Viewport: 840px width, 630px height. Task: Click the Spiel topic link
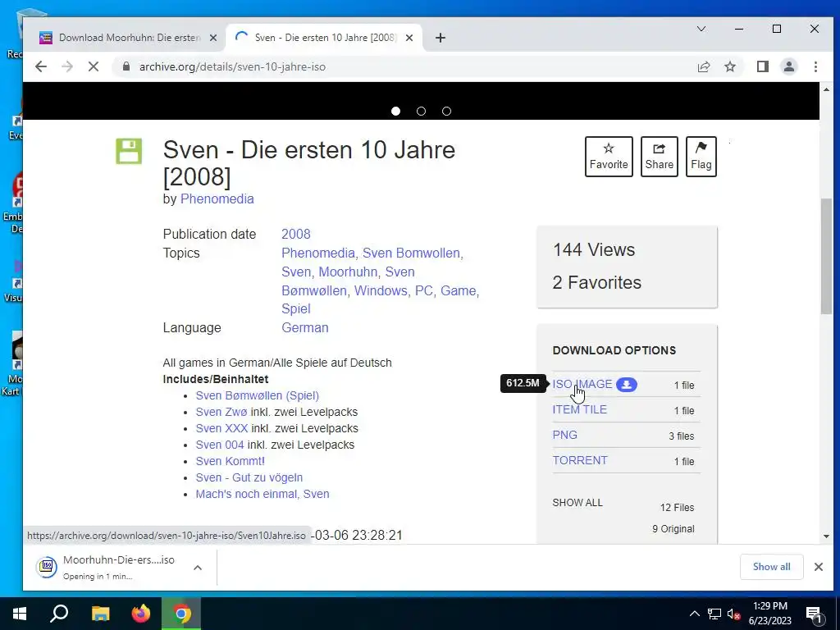click(x=295, y=308)
